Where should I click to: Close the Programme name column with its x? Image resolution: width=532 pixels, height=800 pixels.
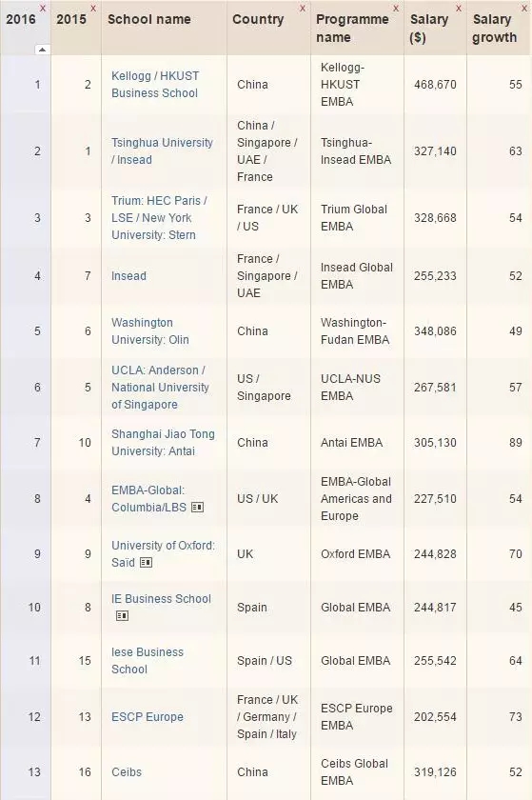click(396, 9)
